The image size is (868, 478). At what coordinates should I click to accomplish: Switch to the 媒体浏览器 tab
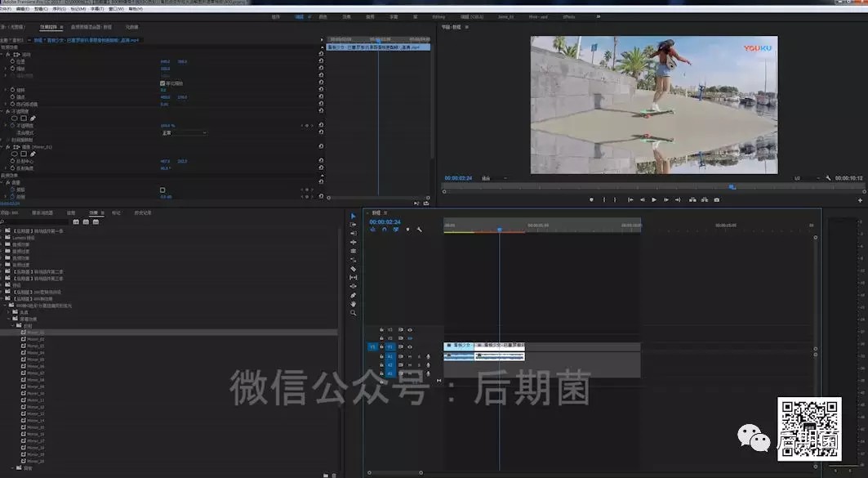42,212
